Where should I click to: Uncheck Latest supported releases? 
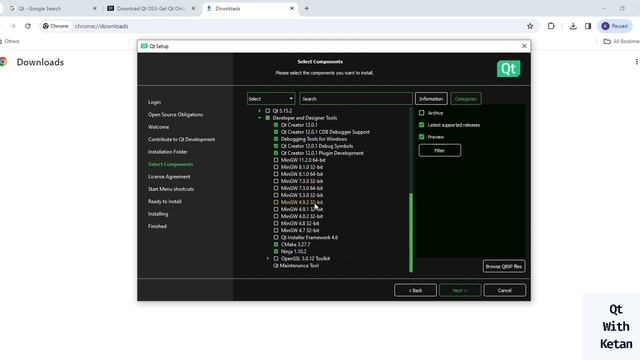tap(422, 125)
